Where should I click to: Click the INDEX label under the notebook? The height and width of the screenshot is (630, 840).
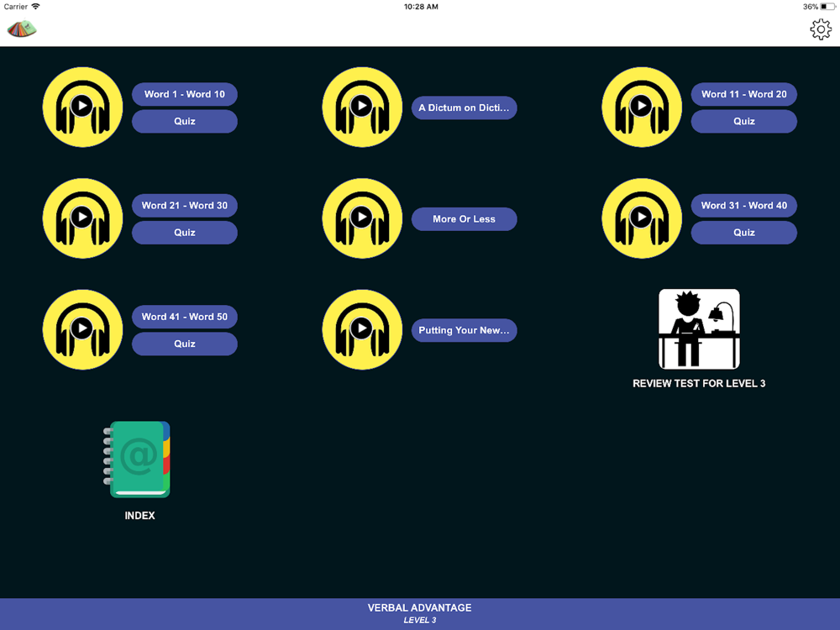[139, 516]
